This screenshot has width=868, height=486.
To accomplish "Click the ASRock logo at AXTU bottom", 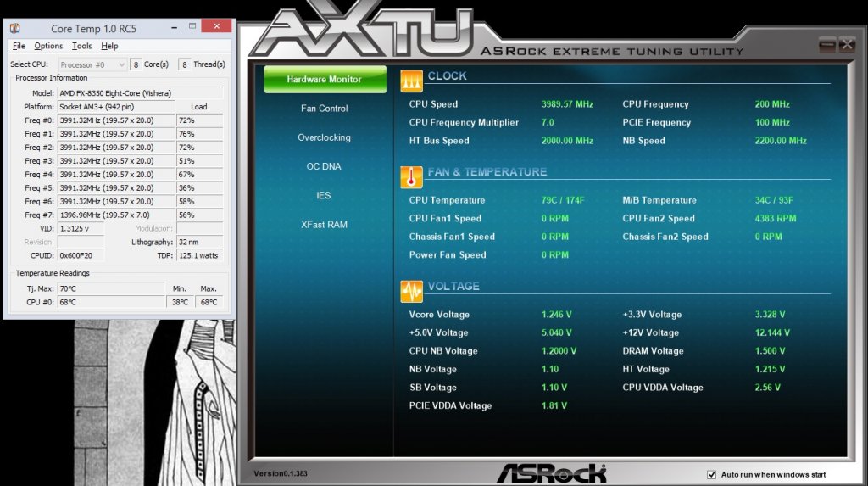I will (x=551, y=473).
